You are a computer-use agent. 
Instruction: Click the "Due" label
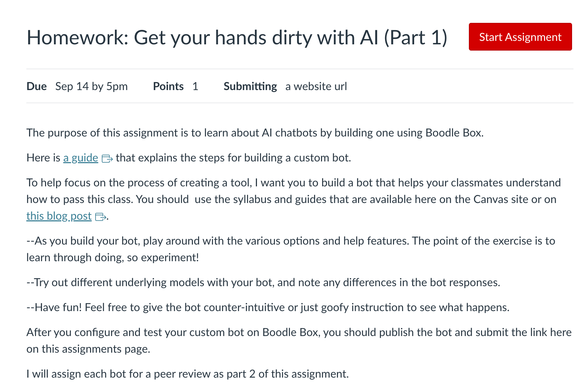[36, 86]
